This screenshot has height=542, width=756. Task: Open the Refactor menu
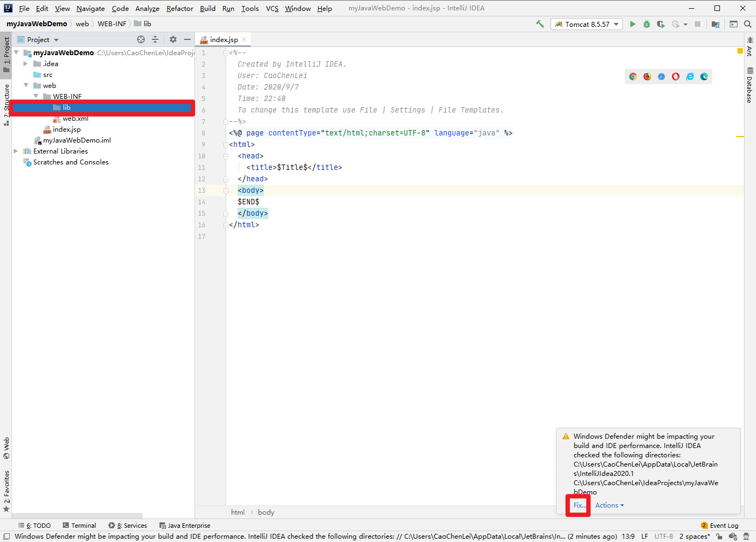pos(180,8)
